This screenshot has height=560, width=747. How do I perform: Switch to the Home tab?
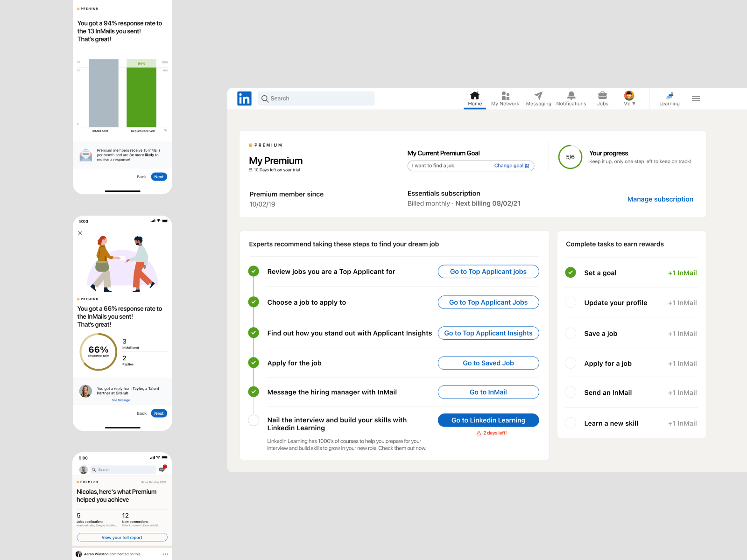pos(475,98)
